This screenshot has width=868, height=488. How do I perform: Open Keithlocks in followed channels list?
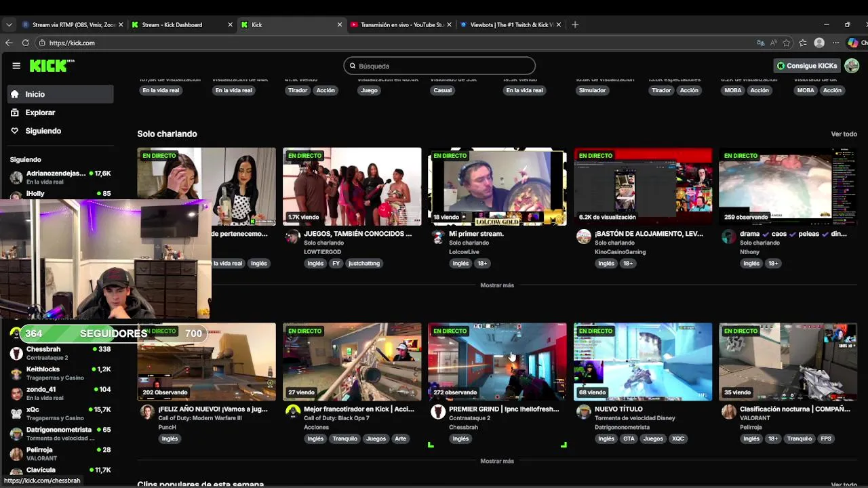[x=60, y=373]
